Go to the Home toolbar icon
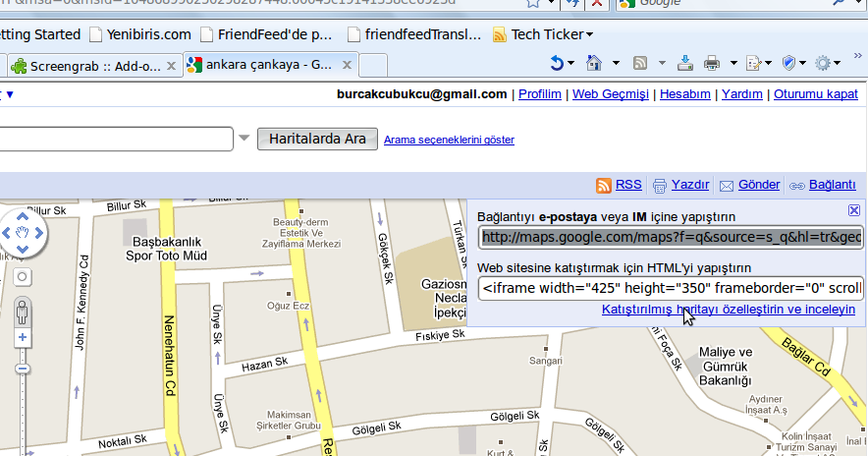This screenshot has width=868, height=456. 594,63
